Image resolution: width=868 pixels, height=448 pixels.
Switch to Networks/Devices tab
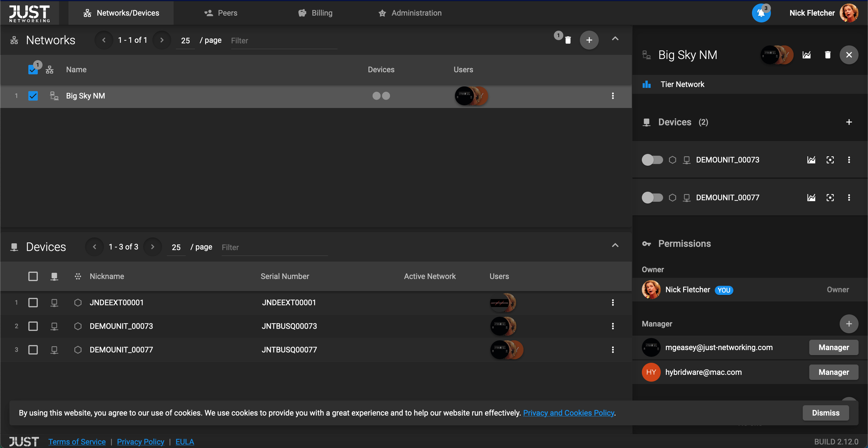pyautogui.click(x=121, y=13)
